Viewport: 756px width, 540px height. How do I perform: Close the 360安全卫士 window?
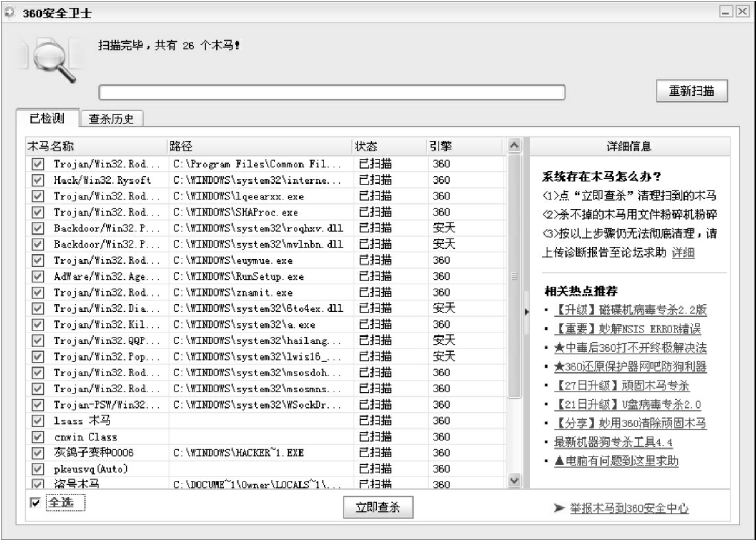[x=742, y=12]
